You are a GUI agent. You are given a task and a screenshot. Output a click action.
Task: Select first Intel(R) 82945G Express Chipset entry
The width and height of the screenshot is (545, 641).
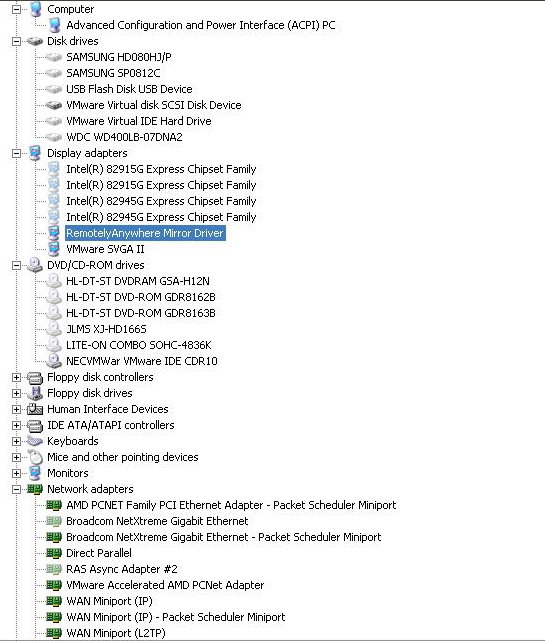point(161,201)
